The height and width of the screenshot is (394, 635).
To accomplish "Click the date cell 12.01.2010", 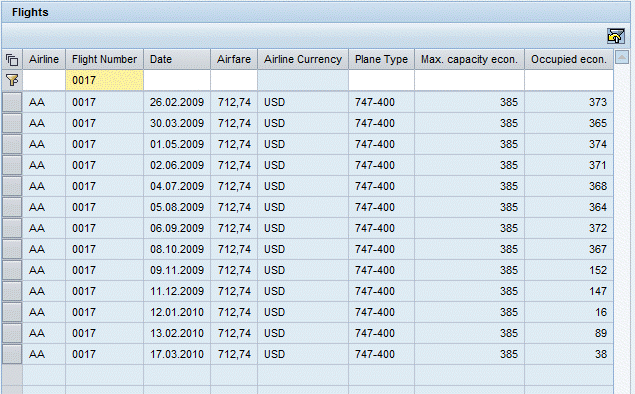I will (x=177, y=312).
